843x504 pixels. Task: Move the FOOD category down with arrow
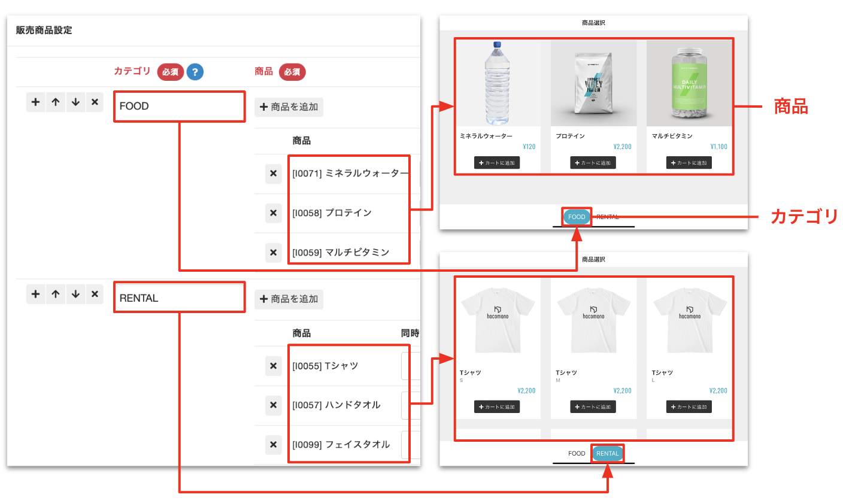point(75,102)
